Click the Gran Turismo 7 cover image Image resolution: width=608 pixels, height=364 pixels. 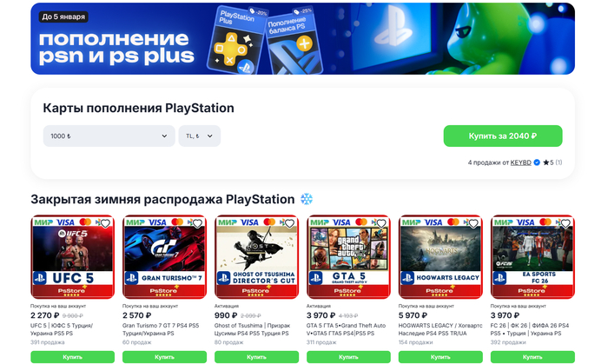[164, 256]
